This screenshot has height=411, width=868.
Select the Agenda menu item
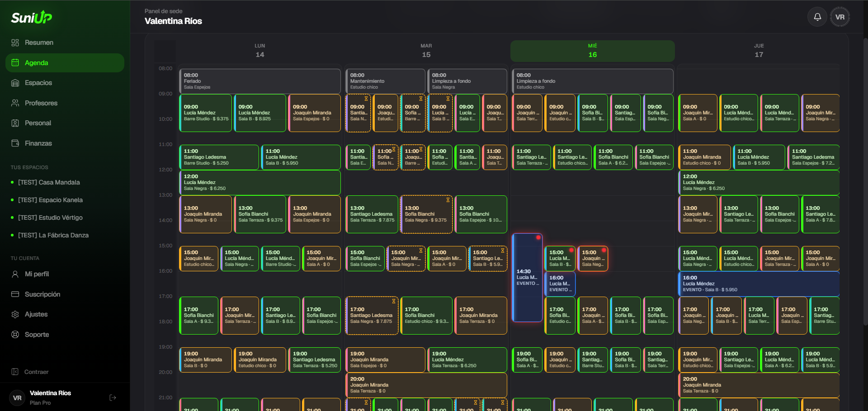tap(65, 63)
